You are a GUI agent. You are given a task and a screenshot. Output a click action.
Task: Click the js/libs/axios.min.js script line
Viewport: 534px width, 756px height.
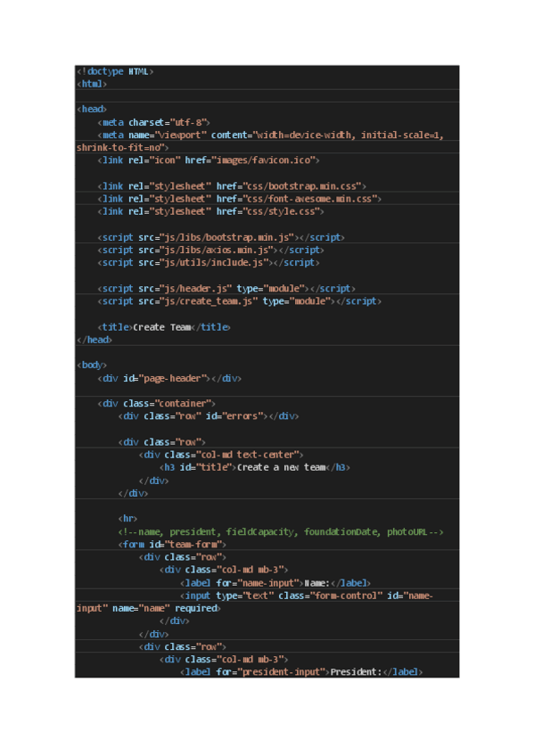pyautogui.click(x=210, y=250)
